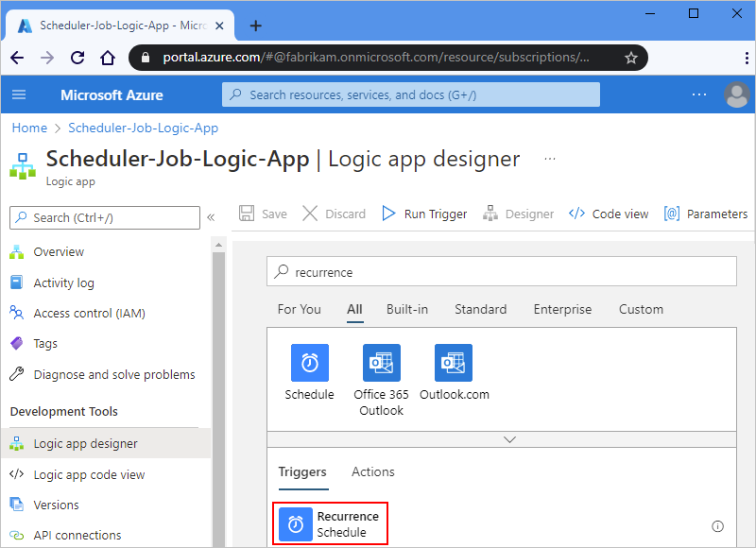Screen dimensions: 756x548
Task: Bookmark this page with the star icon
Action: point(630,58)
